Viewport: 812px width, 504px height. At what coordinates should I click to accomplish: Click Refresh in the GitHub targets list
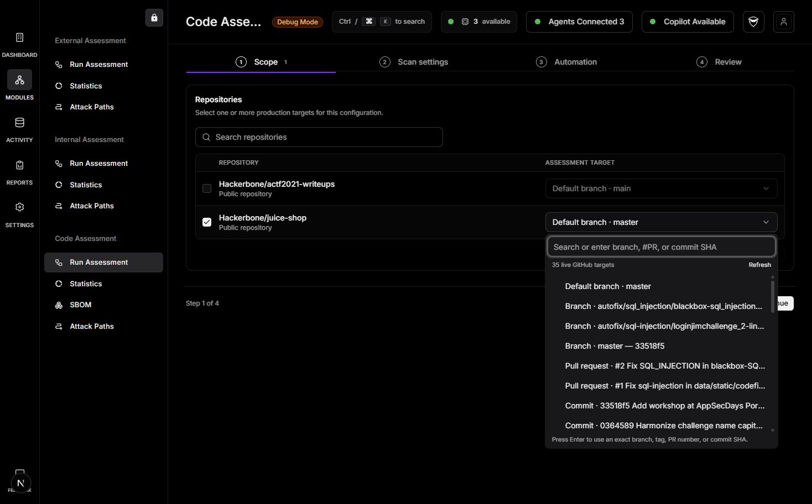pyautogui.click(x=759, y=265)
